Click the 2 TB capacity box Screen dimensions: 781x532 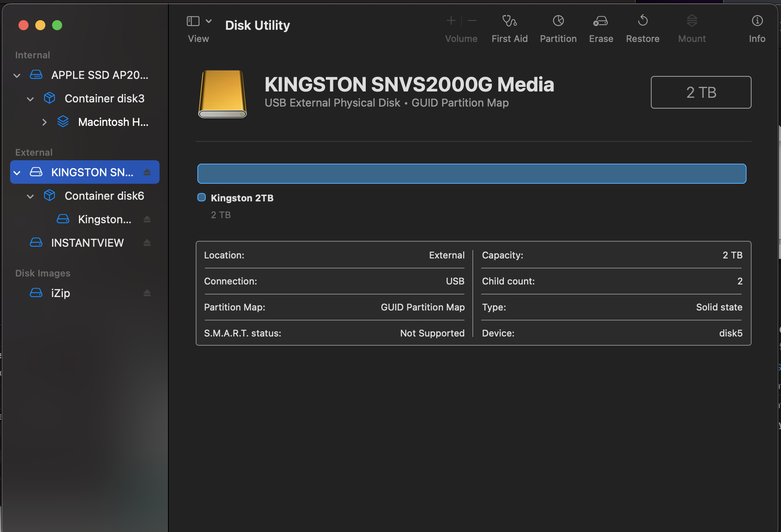701,92
